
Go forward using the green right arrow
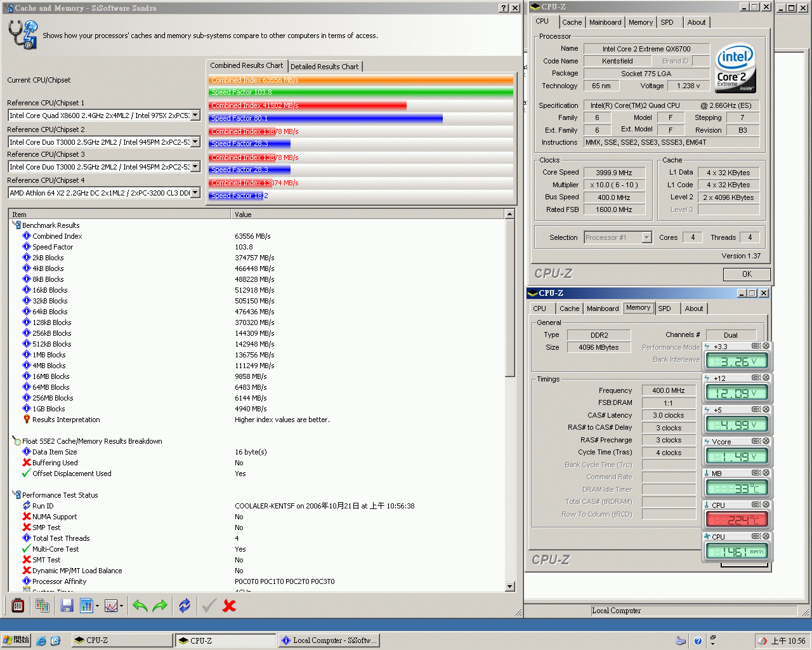pos(160,606)
